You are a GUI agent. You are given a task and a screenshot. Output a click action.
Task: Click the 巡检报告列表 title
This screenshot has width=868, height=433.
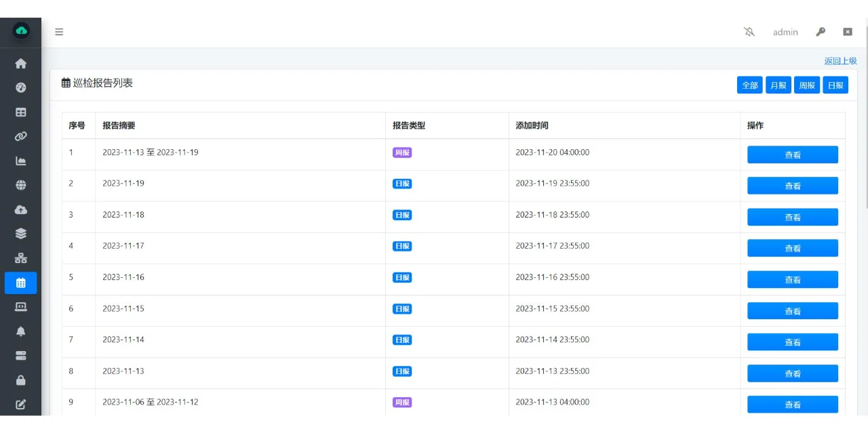click(103, 83)
